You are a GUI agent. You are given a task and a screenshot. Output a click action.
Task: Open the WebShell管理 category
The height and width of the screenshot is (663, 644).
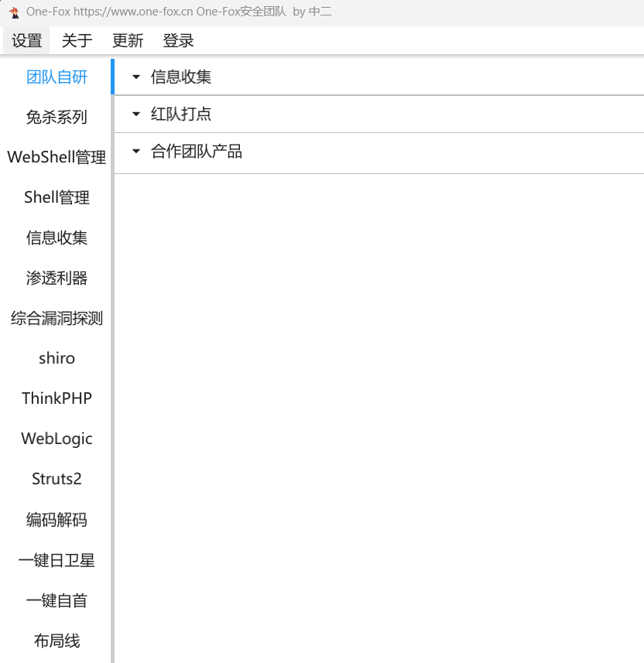(x=57, y=157)
